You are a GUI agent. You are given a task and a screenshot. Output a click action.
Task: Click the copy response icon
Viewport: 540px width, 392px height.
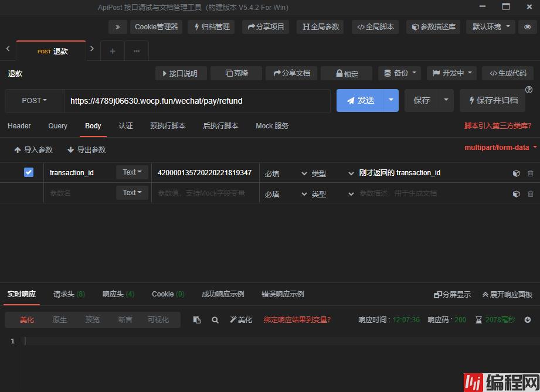[x=197, y=320]
